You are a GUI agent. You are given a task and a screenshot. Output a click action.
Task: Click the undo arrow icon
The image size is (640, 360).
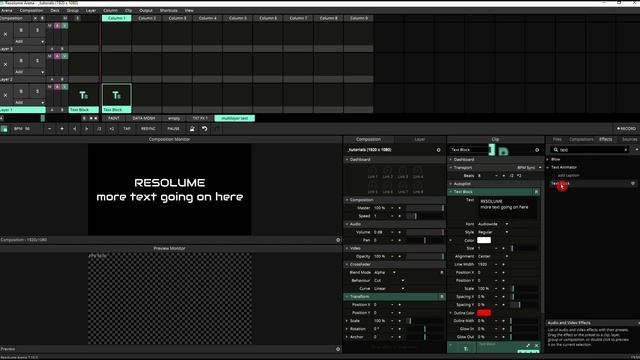tap(204, 129)
